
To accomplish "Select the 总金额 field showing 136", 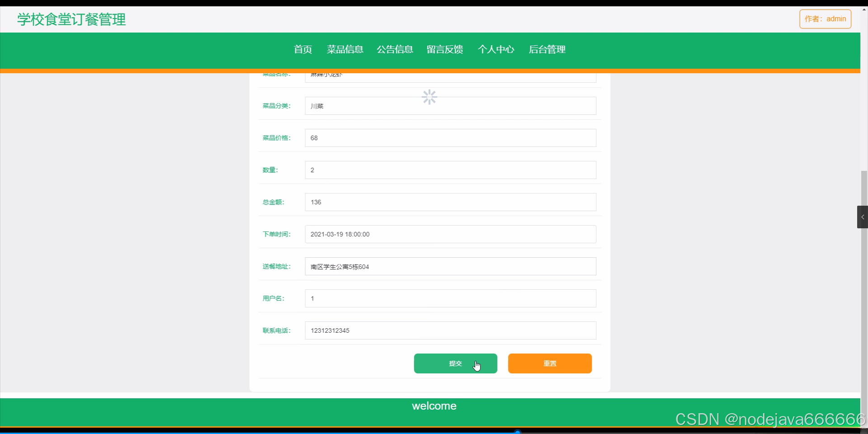I will point(450,202).
